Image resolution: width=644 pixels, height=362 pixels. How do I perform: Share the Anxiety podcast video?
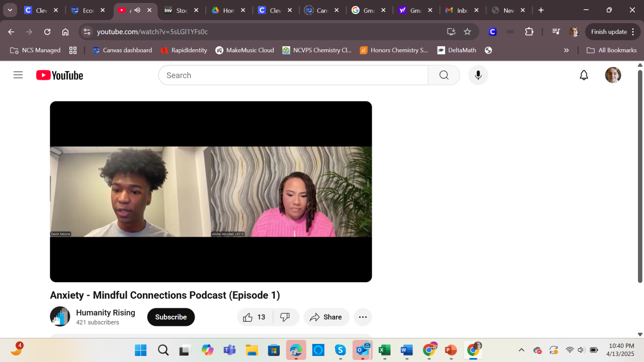coord(326,317)
